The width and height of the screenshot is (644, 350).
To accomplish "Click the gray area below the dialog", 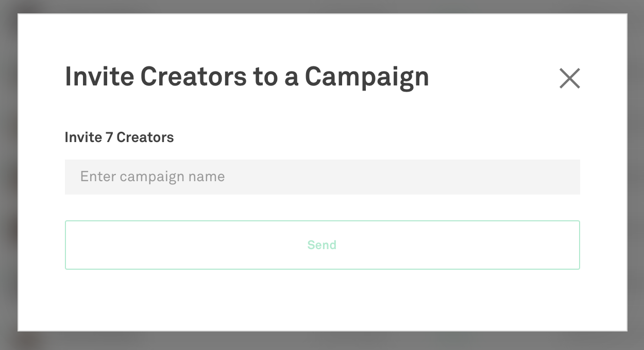I will pyautogui.click(x=322, y=342).
